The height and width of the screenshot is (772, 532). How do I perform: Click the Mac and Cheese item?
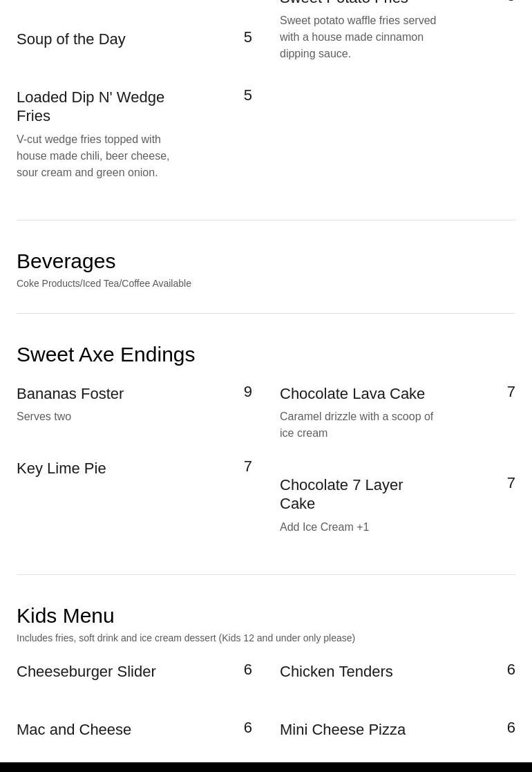(74, 730)
